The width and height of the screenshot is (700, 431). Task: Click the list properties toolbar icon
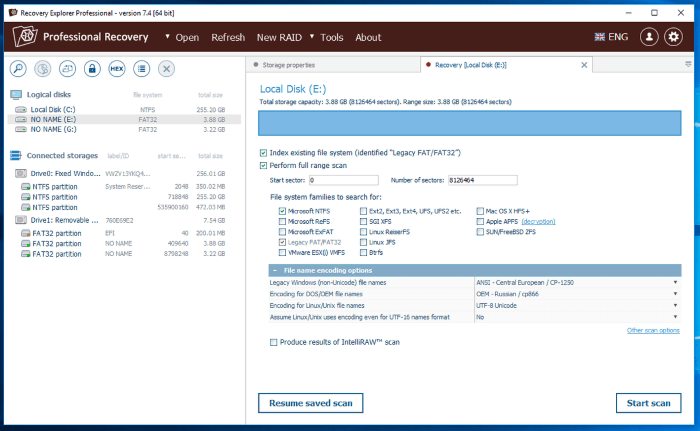(142, 69)
